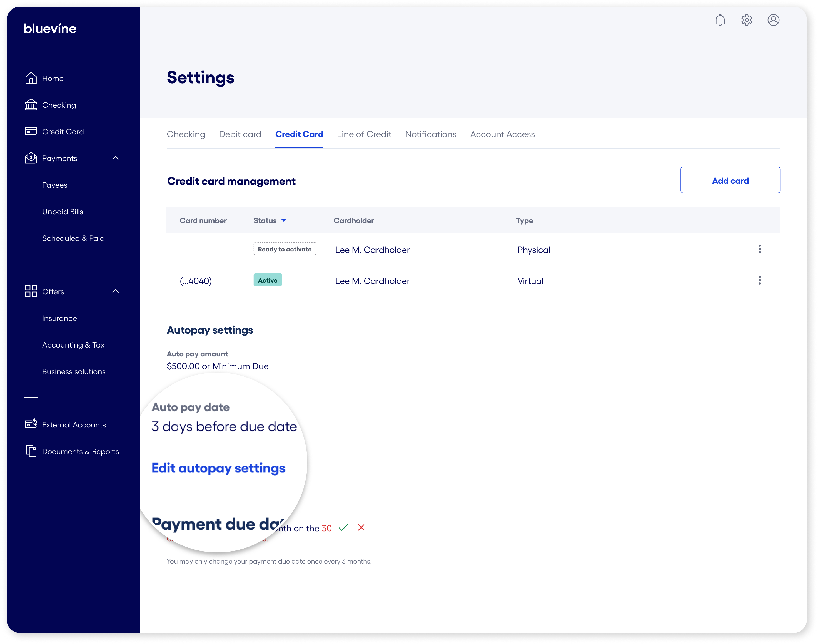Open Edit autopay settings

pos(218,468)
